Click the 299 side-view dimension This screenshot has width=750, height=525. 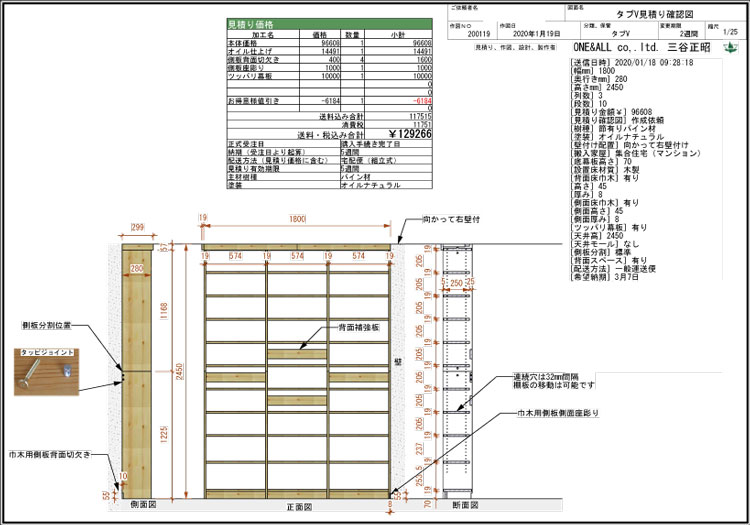coord(137,227)
